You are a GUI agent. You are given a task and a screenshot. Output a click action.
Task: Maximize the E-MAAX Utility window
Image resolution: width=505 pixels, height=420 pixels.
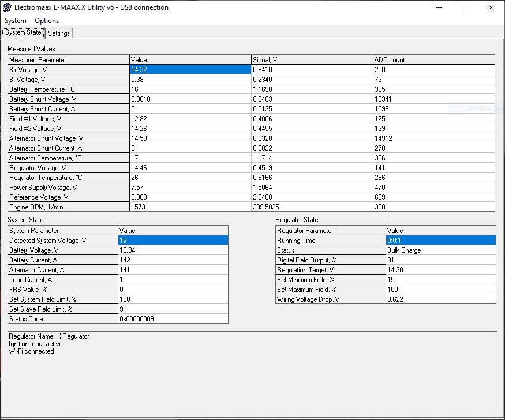[x=464, y=7]
